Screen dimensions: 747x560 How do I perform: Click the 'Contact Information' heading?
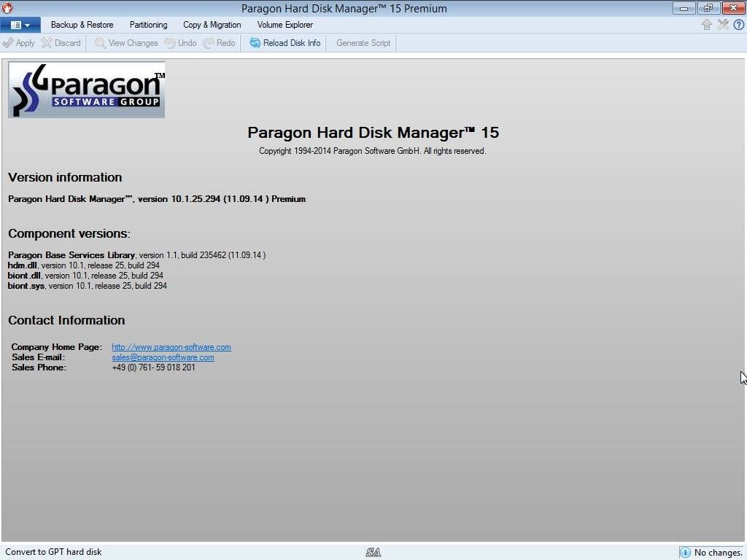(66, 320)
